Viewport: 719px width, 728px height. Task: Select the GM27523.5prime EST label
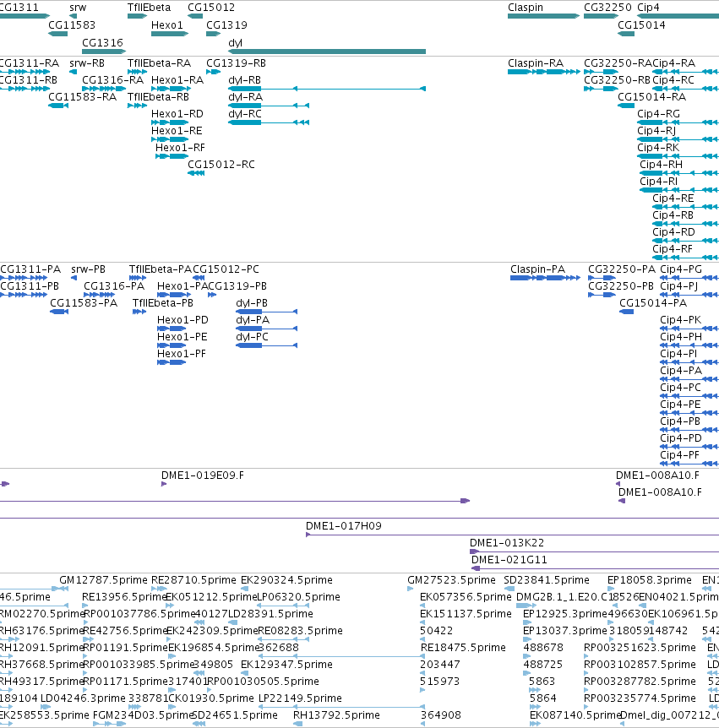tap(451, 580)
